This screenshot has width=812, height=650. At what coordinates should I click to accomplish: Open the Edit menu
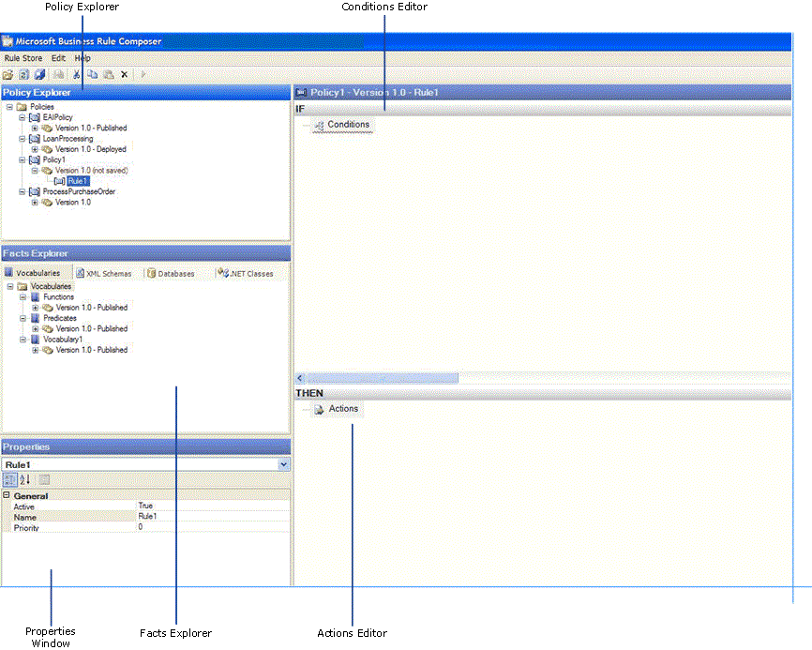click(x=58, y=58)
